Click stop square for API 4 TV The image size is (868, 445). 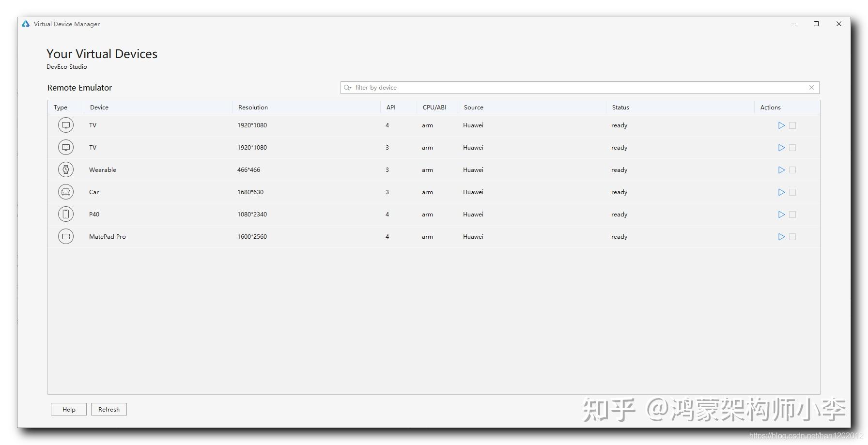(x=792, y=125)
